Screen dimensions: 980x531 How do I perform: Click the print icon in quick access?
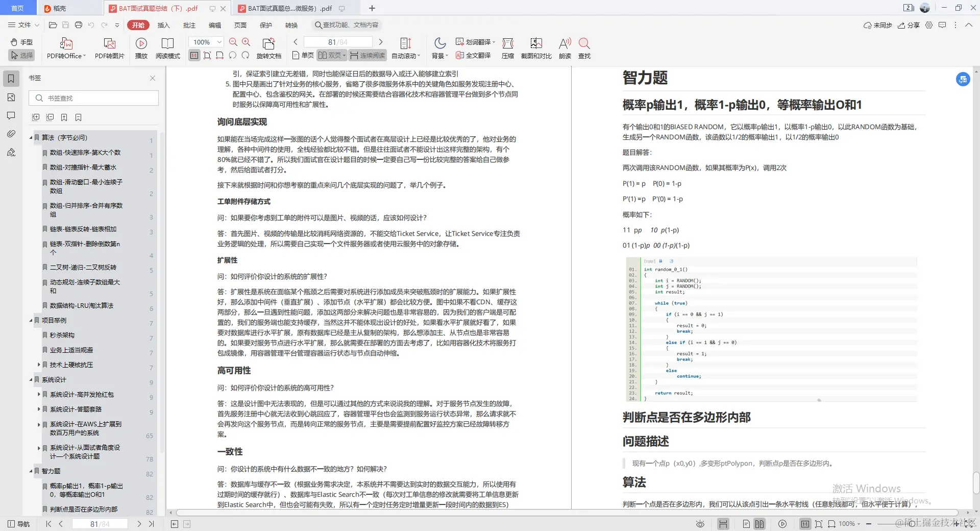(78, 25)
